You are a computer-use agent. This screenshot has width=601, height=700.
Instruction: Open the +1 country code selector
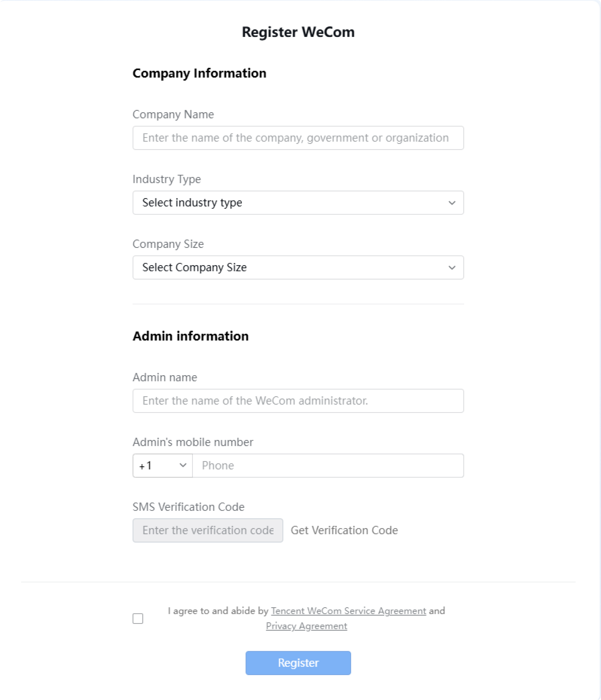[x=162, y=466]
